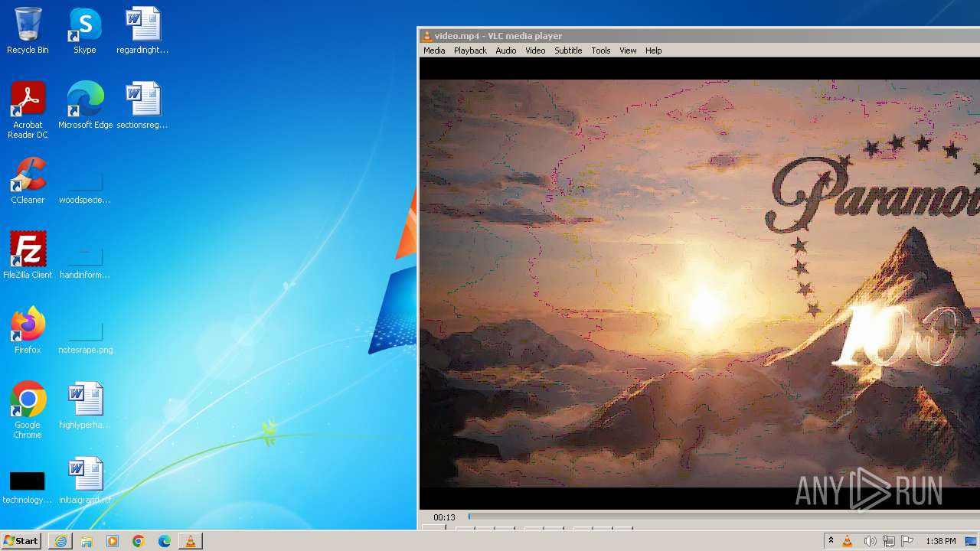This screenshot has width=980, height=551.
Task: Open the VLC Video menu
Action: tap(535, 51)
